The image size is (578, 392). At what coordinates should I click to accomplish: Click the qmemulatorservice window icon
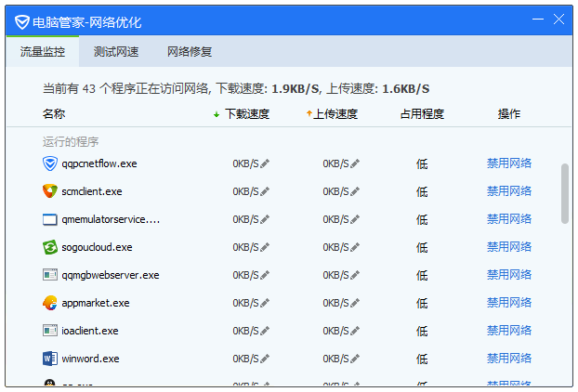pyautogui.click(x=50, y=219)
